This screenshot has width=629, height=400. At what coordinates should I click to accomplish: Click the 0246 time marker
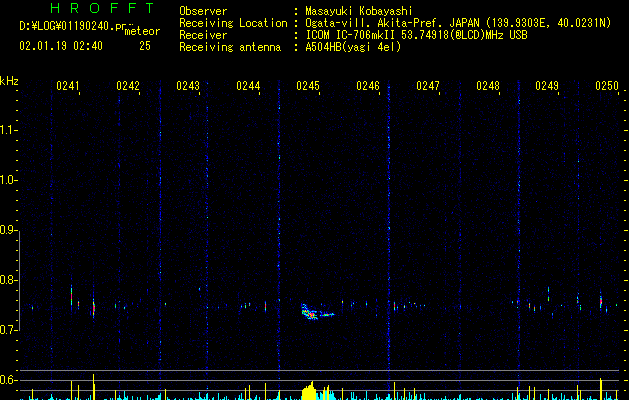(368, 85)
